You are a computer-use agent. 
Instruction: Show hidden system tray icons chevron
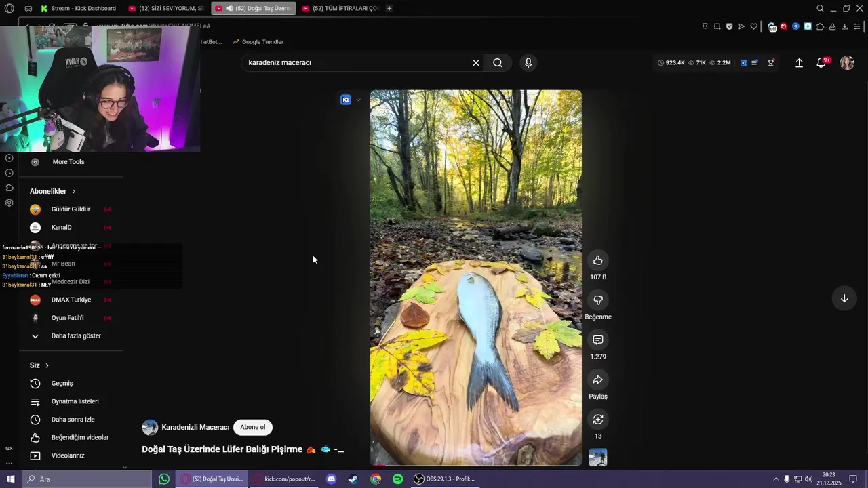pyautogui.click(x=776, y=479)
